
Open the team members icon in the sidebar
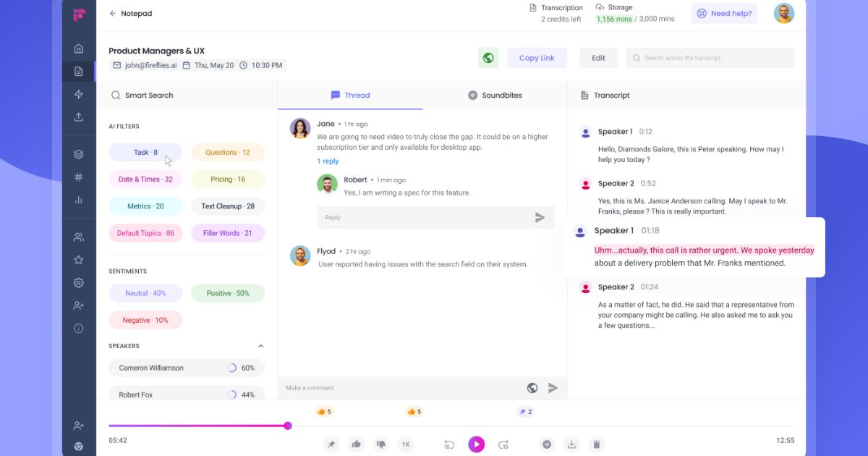pos(79,237)
